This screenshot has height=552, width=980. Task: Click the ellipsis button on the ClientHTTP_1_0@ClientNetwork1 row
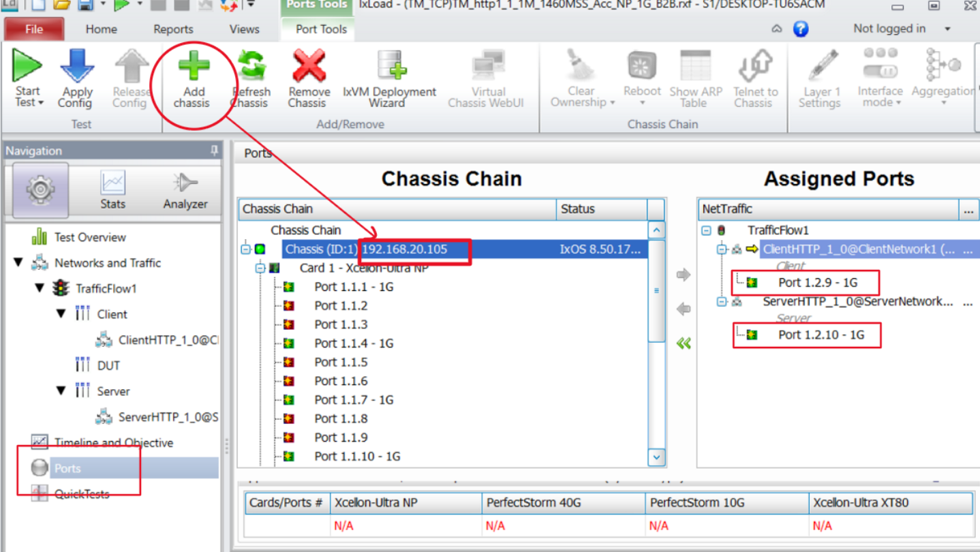pyautogui.click(x=968, y=249)
